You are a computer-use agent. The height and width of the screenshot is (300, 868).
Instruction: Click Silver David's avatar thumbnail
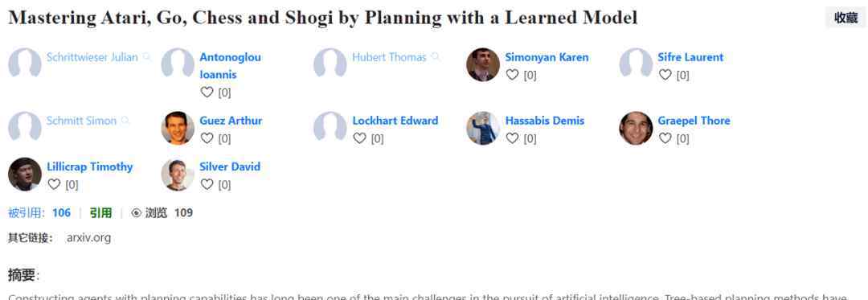178,175
